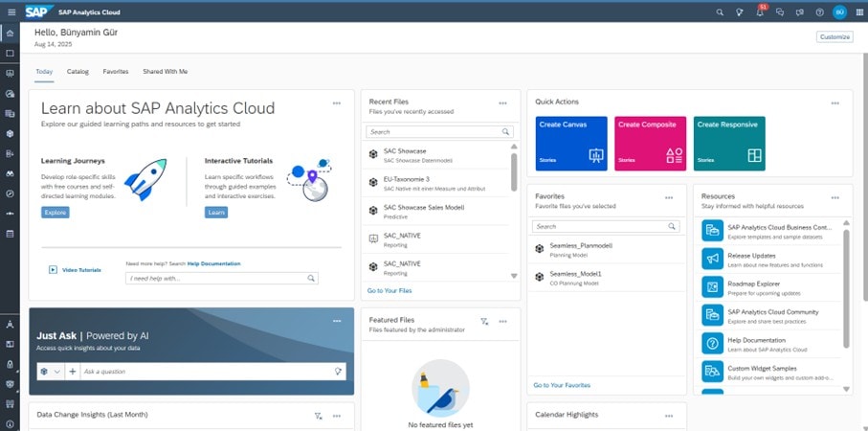Switch to the Catalog tab

pyautogui.click(x=78, y=71)
